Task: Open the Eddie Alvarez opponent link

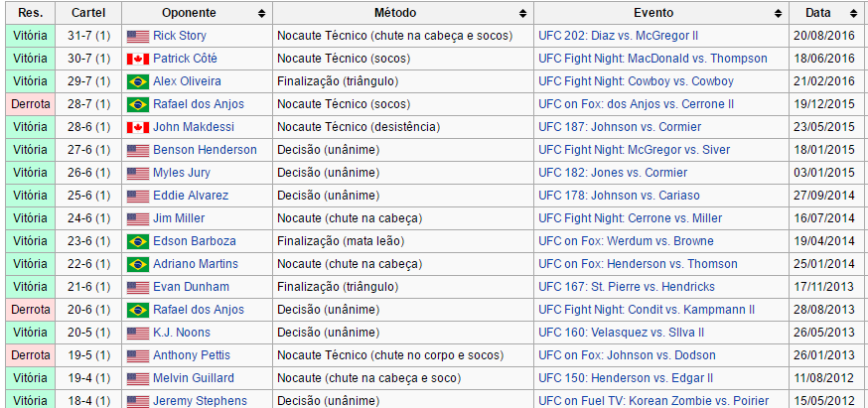Action: [x=191, y=196]
